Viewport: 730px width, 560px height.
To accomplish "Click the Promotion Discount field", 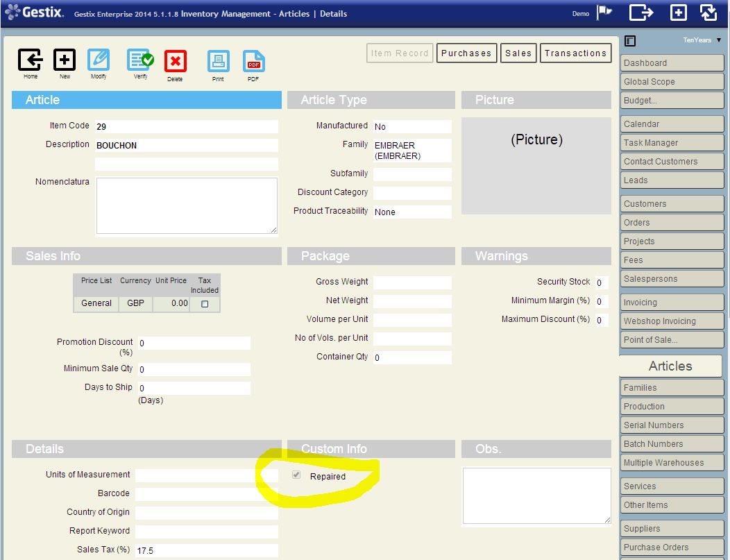I will (x=194, y=343).
